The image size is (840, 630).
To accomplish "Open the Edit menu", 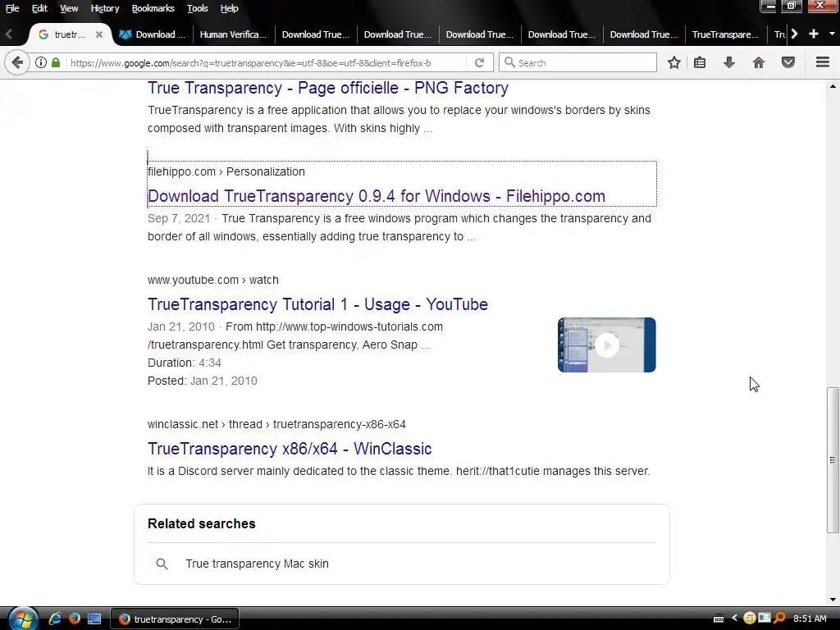I will click(x=39, y=8).
